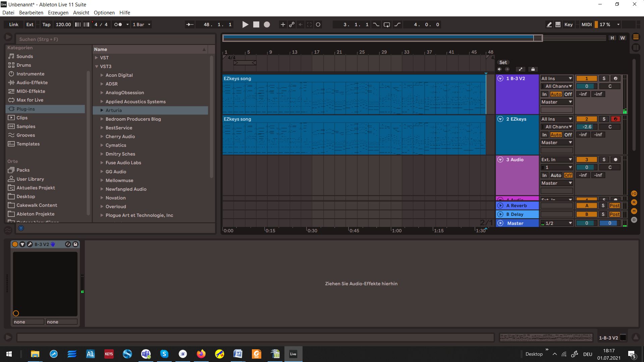Toggle the Draw Mode pencil icon
Screen dimensions: 644x362
(x=549, y=24)
